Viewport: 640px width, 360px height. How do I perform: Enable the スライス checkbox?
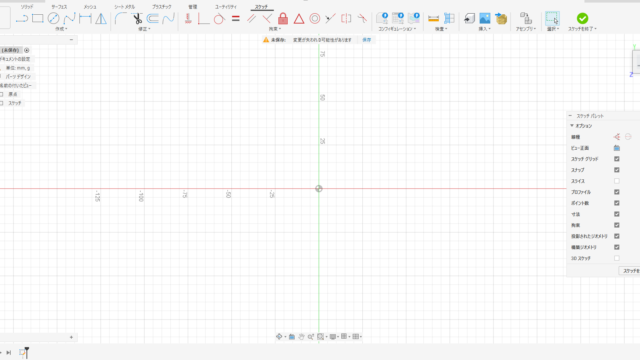point(617,181)
